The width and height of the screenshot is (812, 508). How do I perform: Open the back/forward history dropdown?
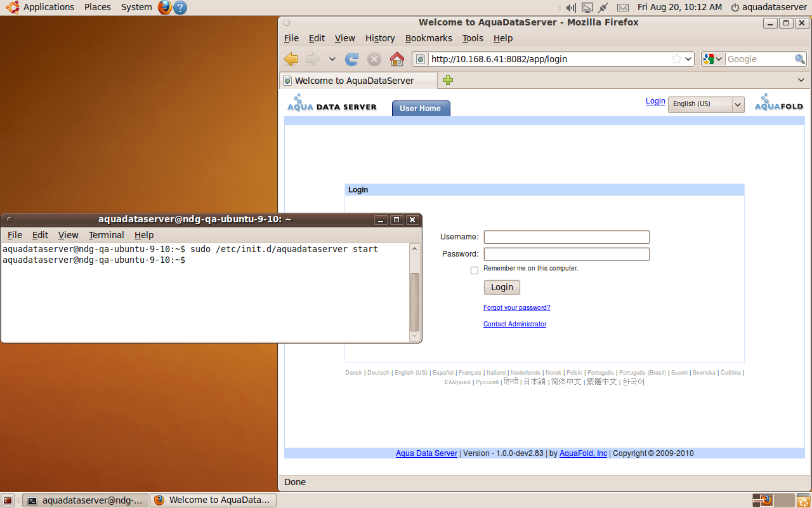point(332,59)
